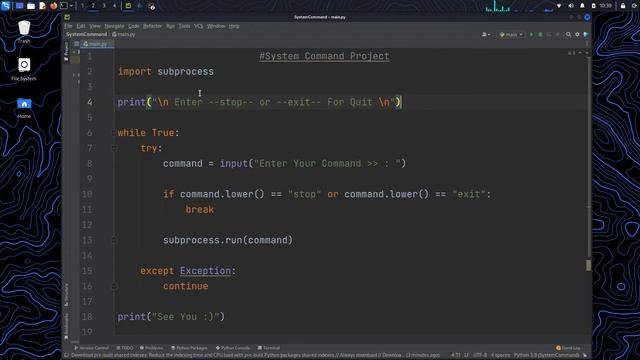Click fold end marker on line 16
The width and height of the screenshot is (640, 360).
tap(114, 286)
